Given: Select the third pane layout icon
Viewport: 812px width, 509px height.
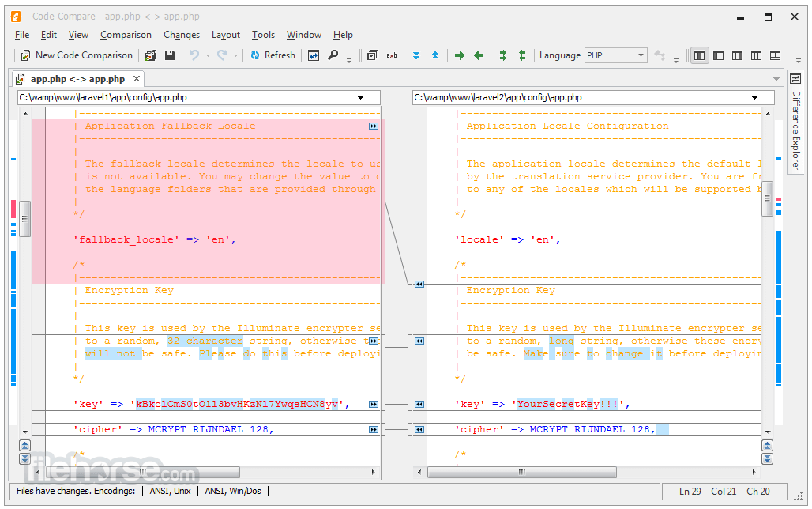Looking at the screenshot, I should 737,55.
